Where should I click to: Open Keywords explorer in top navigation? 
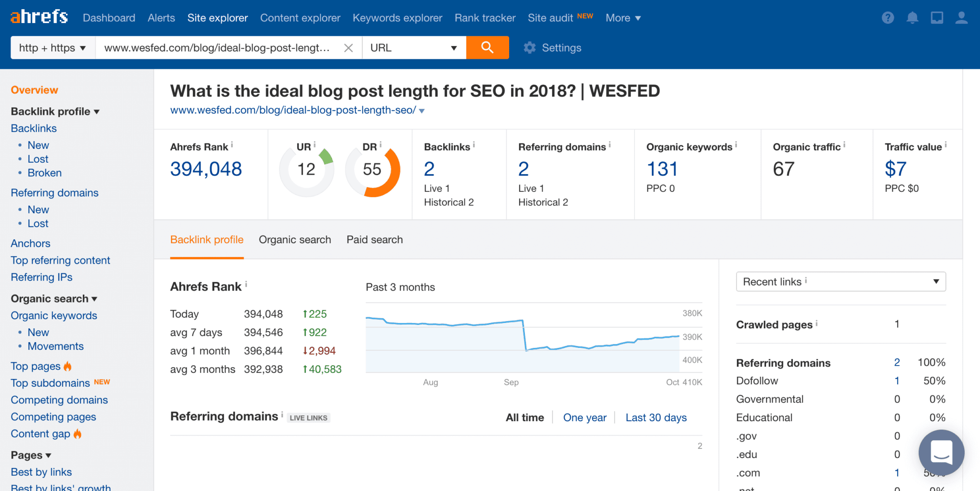click(397, 18)
